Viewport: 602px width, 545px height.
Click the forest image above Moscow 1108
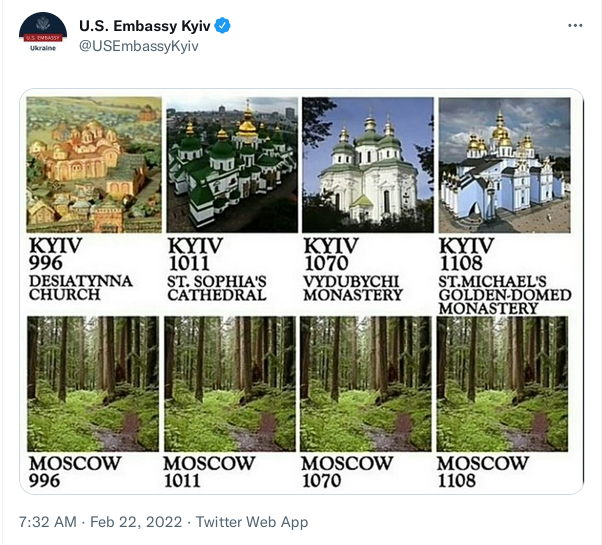point(503,384)
